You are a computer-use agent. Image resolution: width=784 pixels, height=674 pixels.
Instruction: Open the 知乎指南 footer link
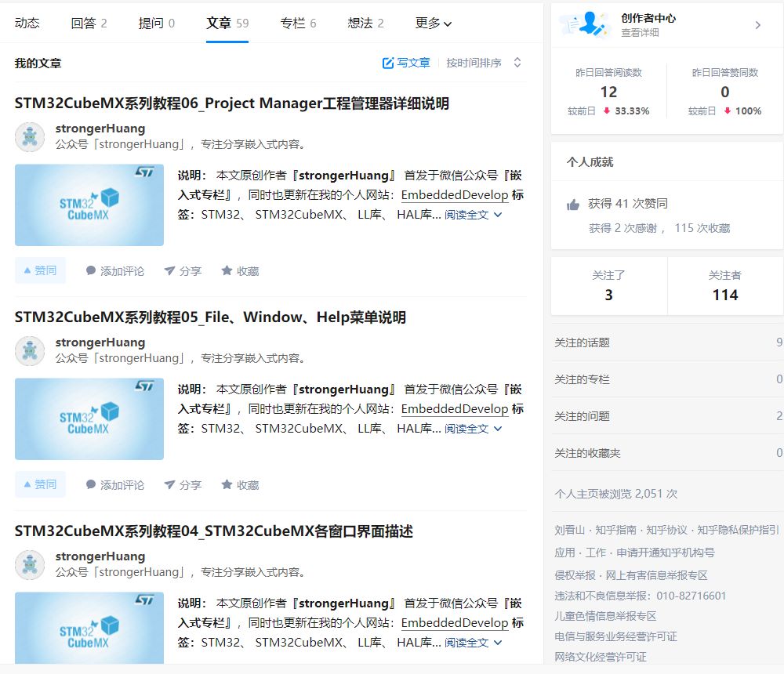[615, 530]
